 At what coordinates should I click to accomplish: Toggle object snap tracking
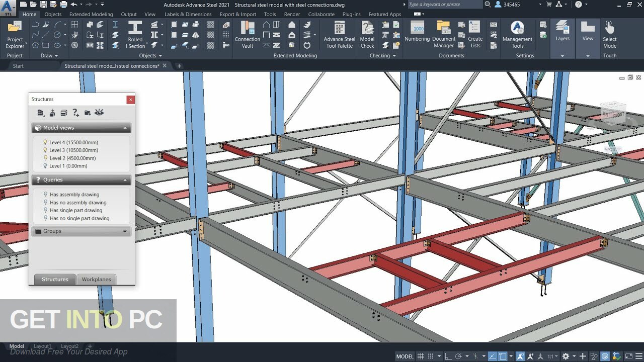coord(493,356)
